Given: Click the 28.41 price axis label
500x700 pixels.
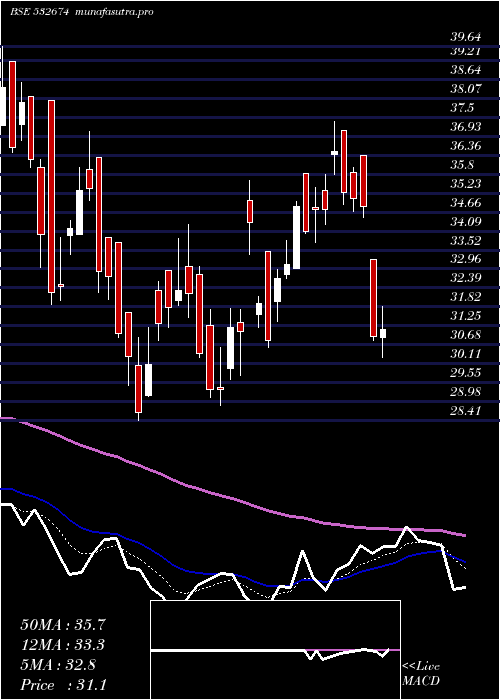Looking at the screenshot, I should (466, 411).
